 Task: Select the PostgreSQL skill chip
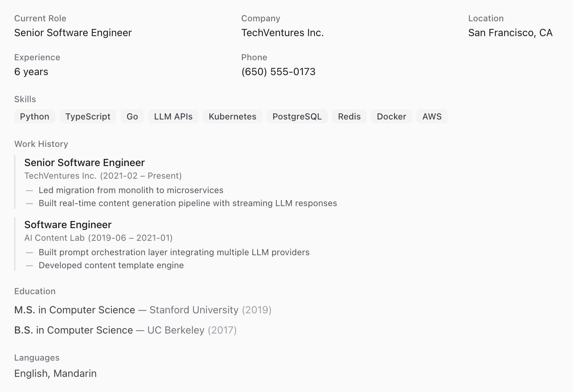pyautogui.click(x=297, y=117)
